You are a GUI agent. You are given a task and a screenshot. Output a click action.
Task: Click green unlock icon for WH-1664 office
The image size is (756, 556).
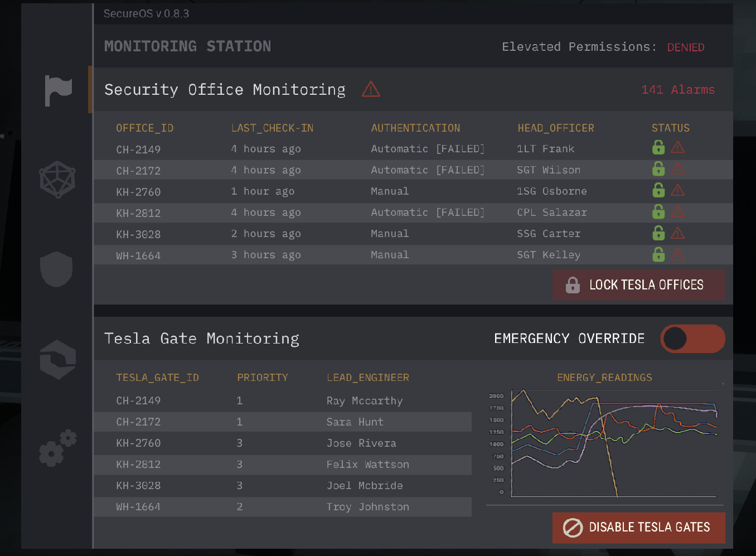pos(658,254)
